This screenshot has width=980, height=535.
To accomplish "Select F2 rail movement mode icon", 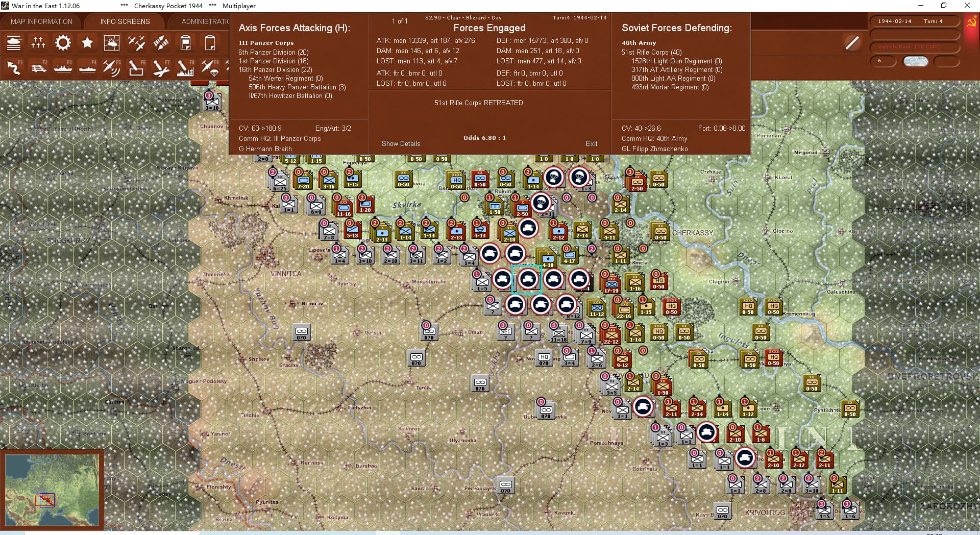I will click(x=38, y=67).
